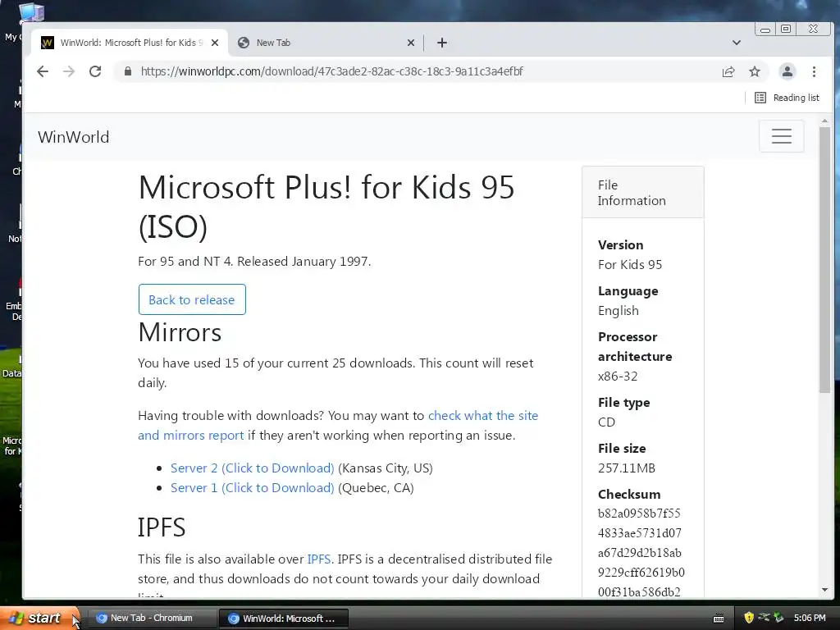Click the safely remove hardware tray icon
This screenshot has height=630, width=840.
click(779, 619)
